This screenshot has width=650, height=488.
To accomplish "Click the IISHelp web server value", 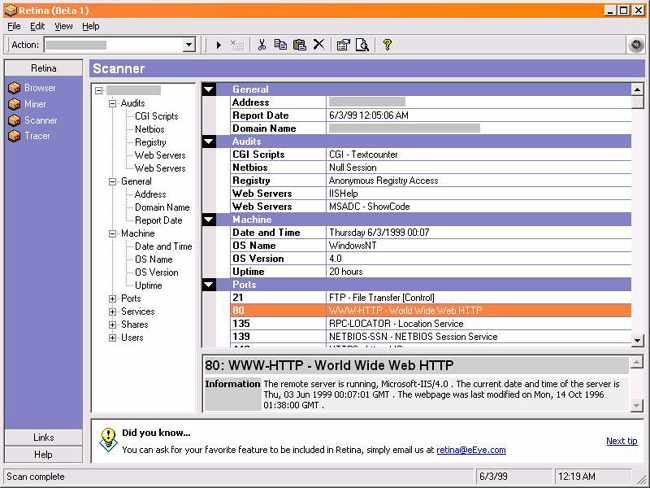I will 343,194.
